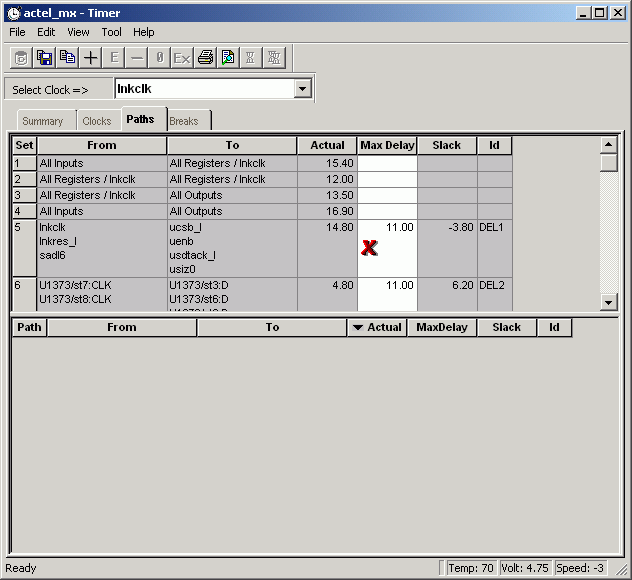Click the lower Id column header
Viewport: 632px width, 580px height.
point(554,327)
